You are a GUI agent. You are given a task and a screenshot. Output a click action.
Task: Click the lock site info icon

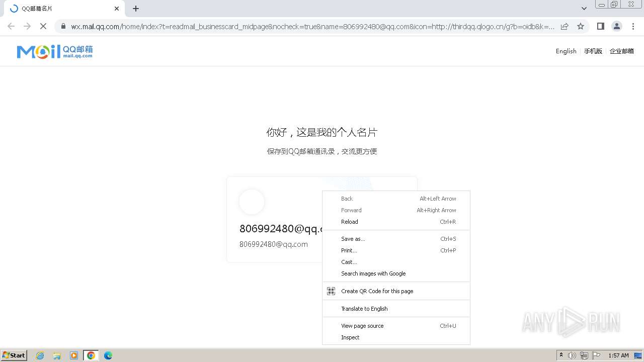pos(63,26)
